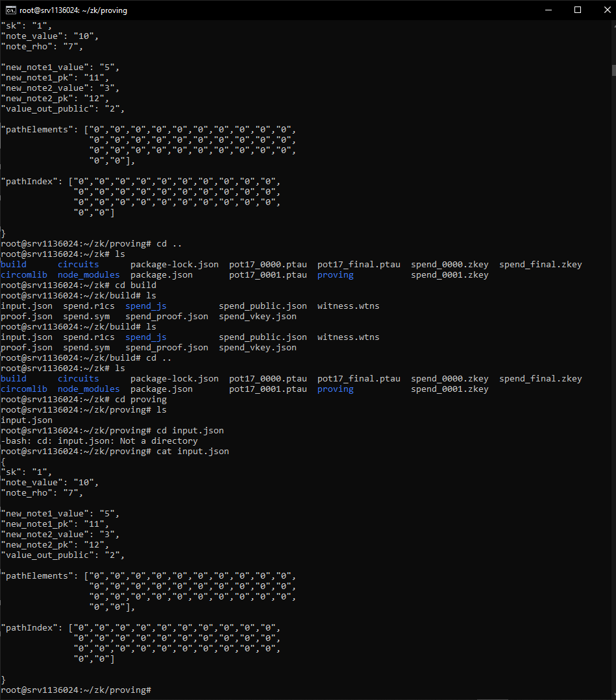Click the vertical scrollbar thumb
Viewport: 616px width, 700px height.
(x=614, y=70)
